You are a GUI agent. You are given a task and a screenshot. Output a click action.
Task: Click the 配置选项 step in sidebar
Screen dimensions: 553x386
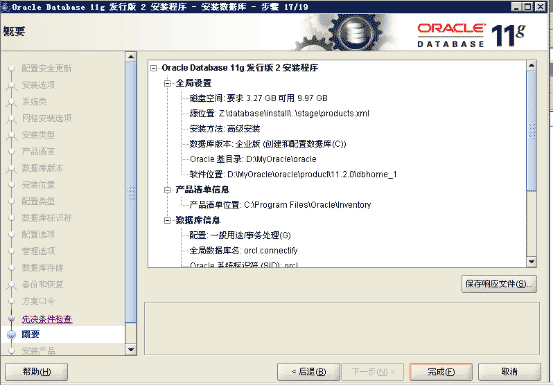[x=38, y=234]
